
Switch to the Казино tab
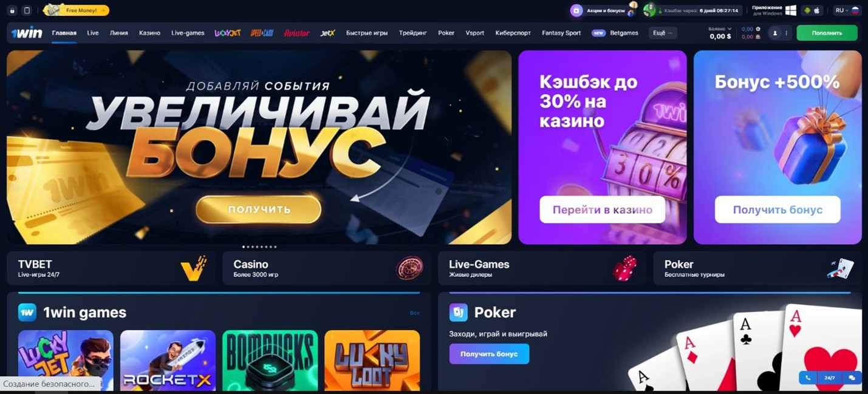click(149, 33)
